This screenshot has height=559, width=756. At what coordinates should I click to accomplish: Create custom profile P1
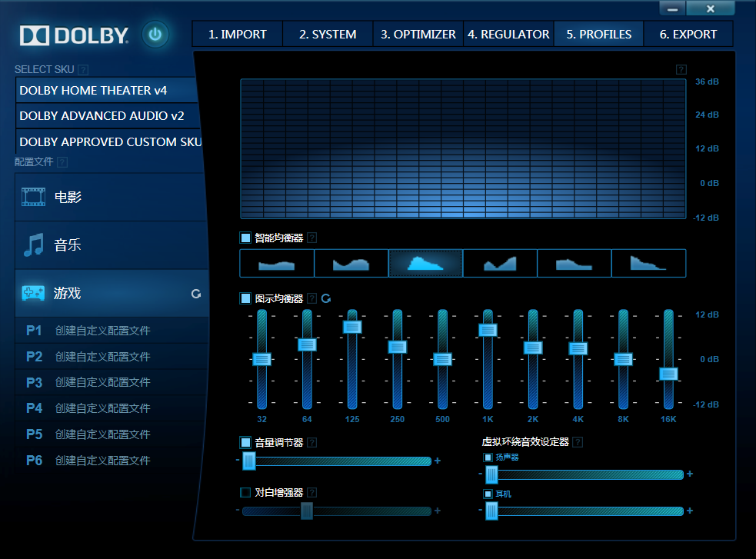(112, 331)
